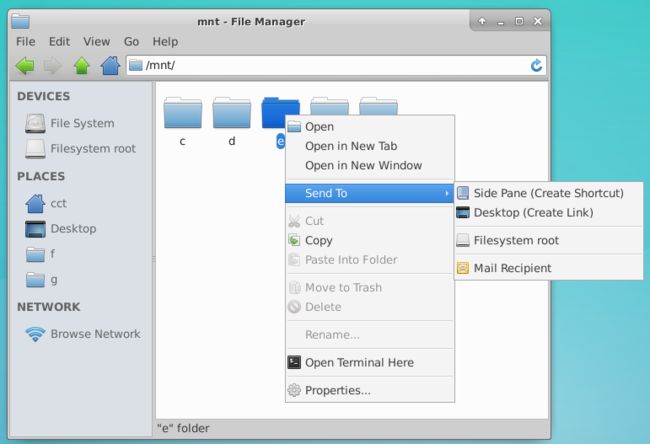
Task: Maximize the File Manager window
Action: (519, 21)
